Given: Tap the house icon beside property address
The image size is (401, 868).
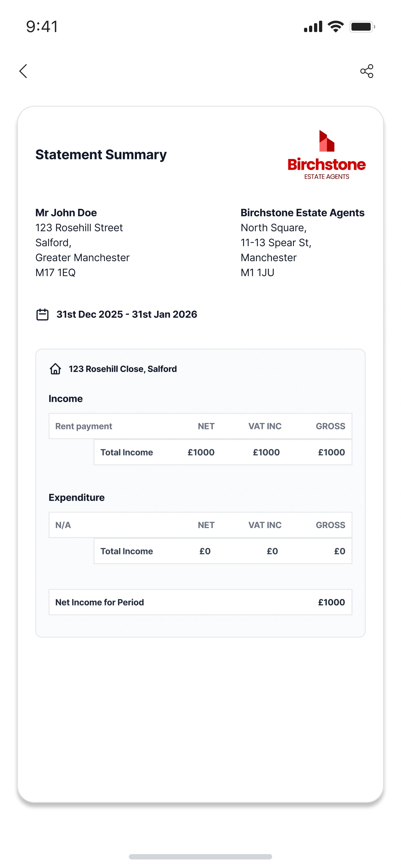Looking at the screenshot, I should 55,369.
